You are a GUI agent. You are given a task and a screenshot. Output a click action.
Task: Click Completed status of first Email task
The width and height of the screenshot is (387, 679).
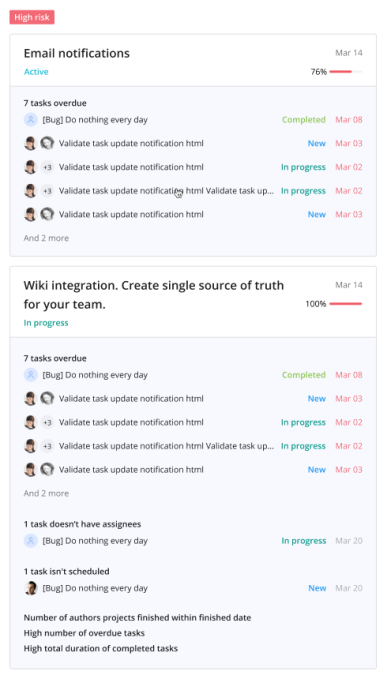coord(304,120)
